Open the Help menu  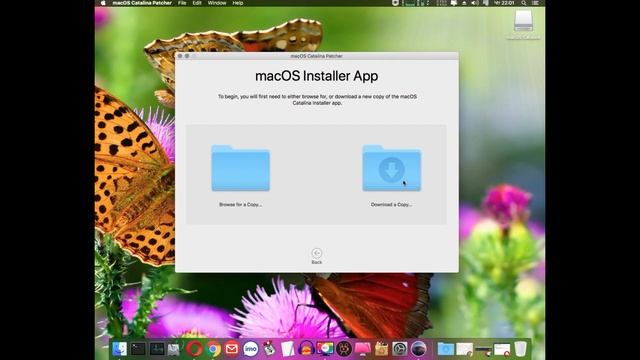[x=238, y=3]
